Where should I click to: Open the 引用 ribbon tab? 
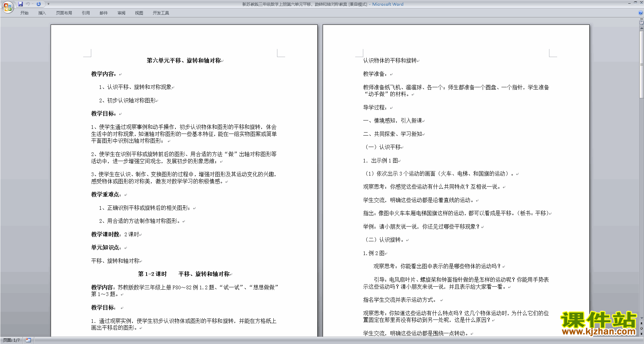[86, 13]
